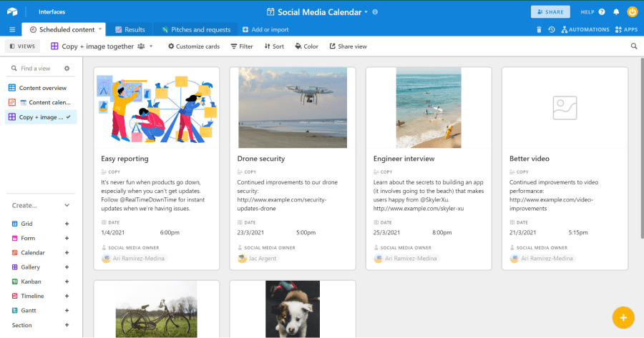Click the Jac Argent owner chip
644x338 pixels.
coord(258,259)
